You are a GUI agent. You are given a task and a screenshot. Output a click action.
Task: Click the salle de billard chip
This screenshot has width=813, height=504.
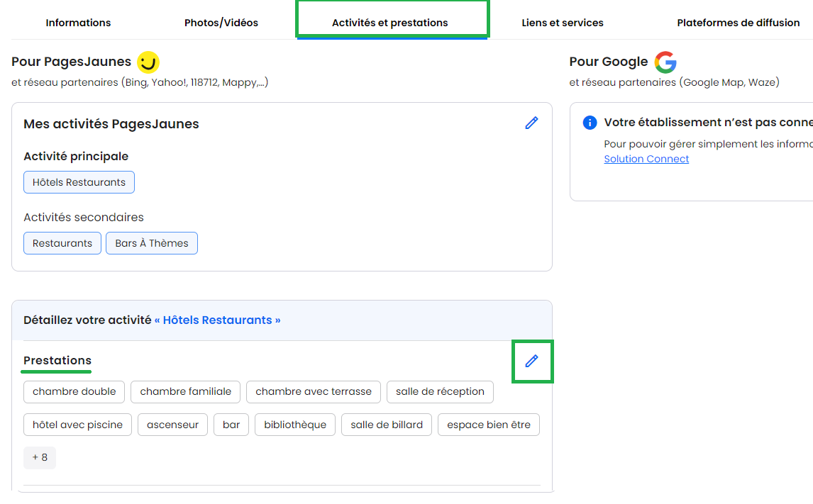[387, 425]
